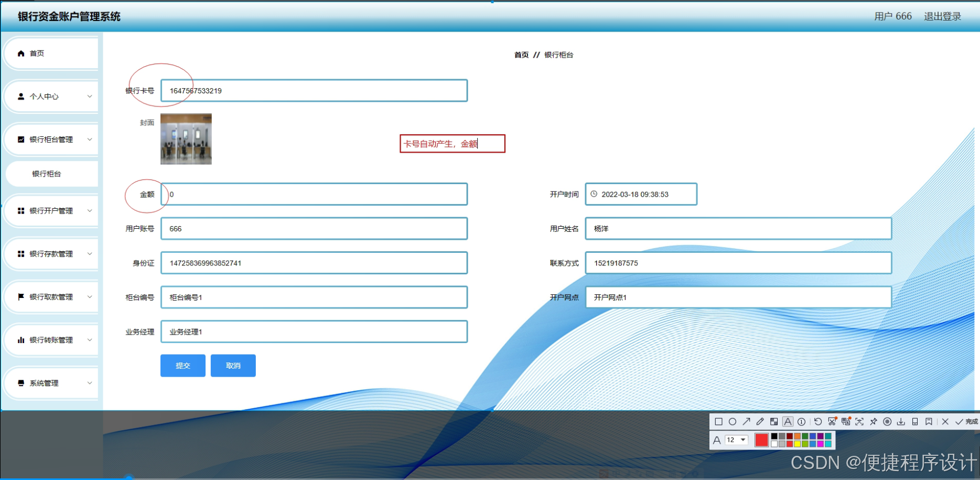Image resolution: width=980 pixels, height=480 pixels.
Task: Select the text annotation tool
Action: pos(788,422)
